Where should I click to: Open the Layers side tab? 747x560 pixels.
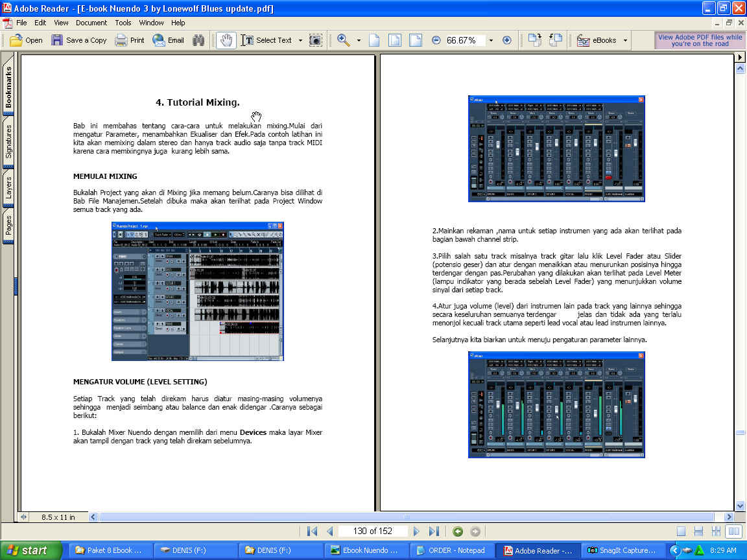pyautogui.click(x=8, y=188)
